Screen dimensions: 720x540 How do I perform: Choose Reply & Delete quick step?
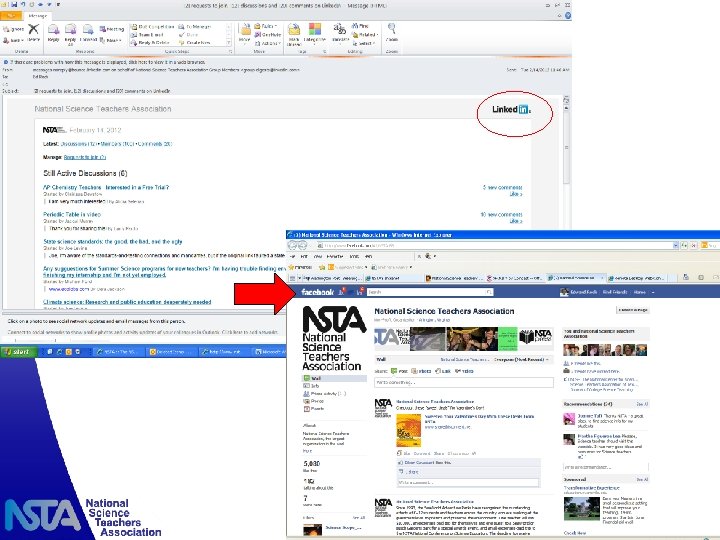[150, 43]
